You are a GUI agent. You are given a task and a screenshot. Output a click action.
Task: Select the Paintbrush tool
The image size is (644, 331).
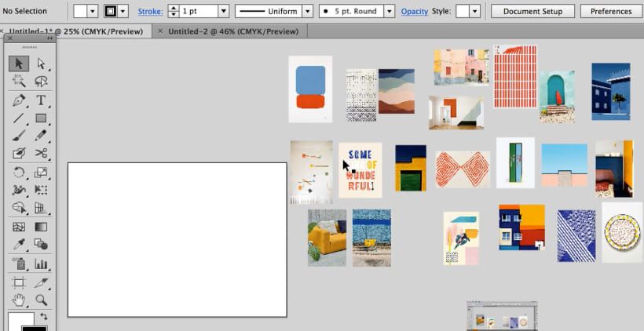tap(19, 136)
